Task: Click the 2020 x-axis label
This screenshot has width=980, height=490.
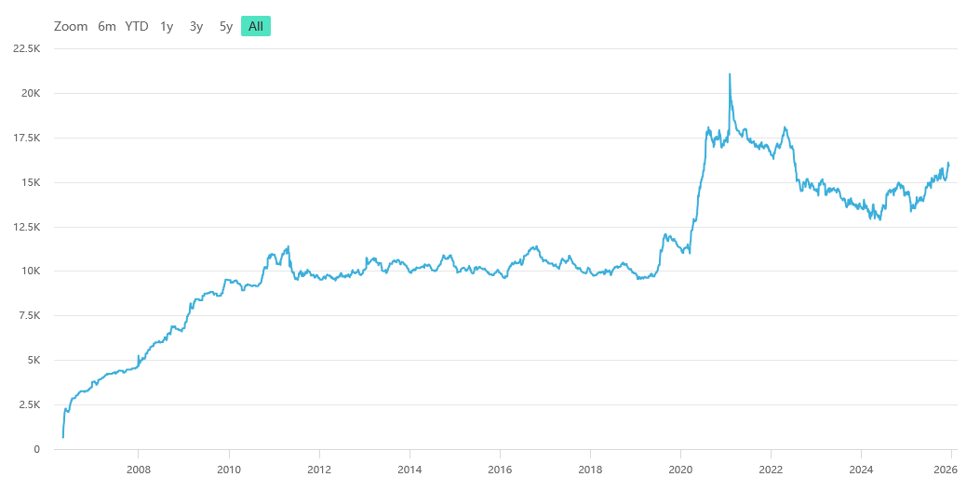Action: click(x=680, y=469)
